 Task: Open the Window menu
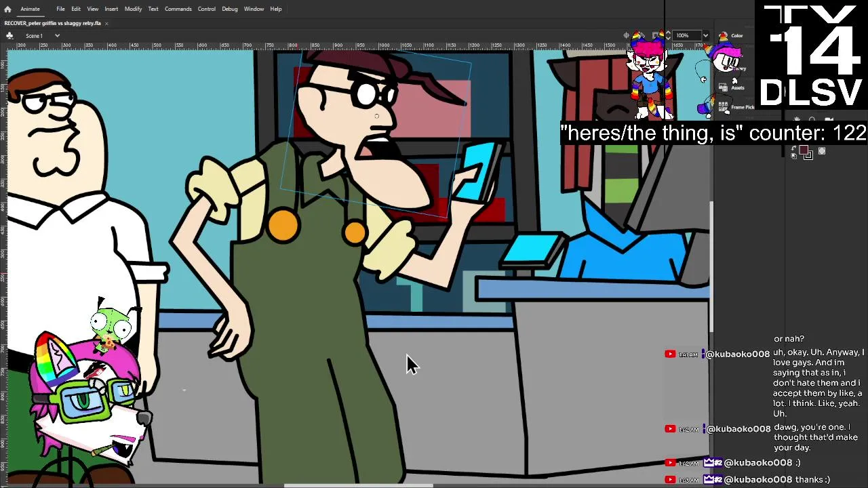point(254,9)
